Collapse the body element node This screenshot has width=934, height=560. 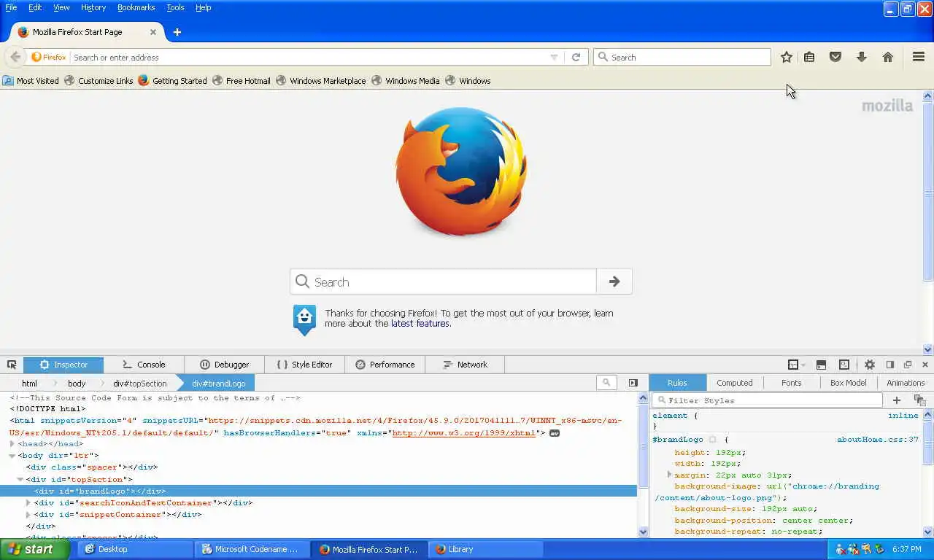[12, 456]
